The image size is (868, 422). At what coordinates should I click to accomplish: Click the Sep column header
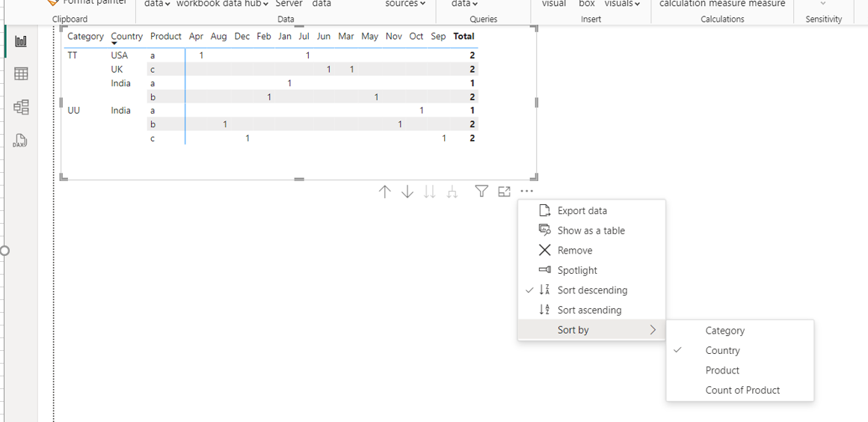(x=438, y=37)
